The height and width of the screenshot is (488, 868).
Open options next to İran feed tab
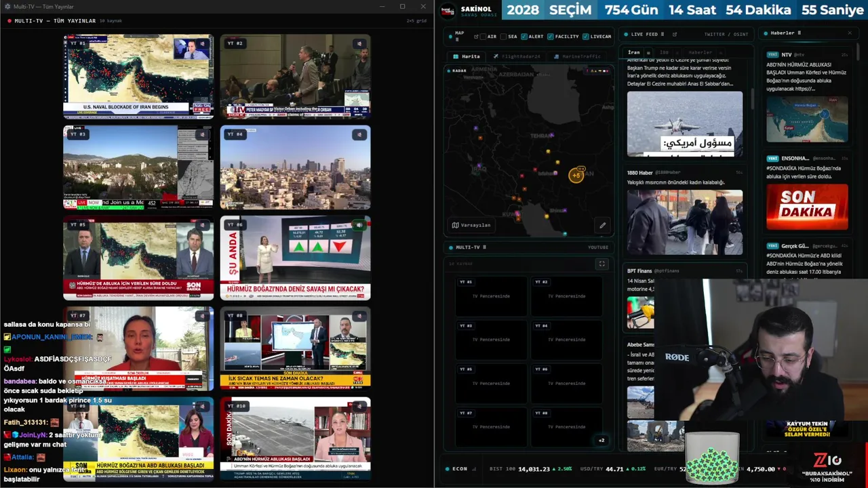(x=648, y=52)
